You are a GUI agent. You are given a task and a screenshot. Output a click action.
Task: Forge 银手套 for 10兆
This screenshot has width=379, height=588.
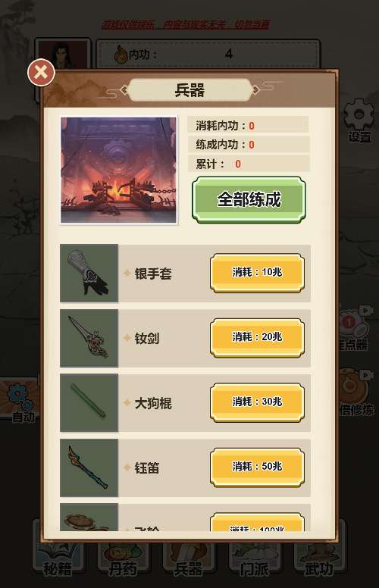[x=257, y=273]
